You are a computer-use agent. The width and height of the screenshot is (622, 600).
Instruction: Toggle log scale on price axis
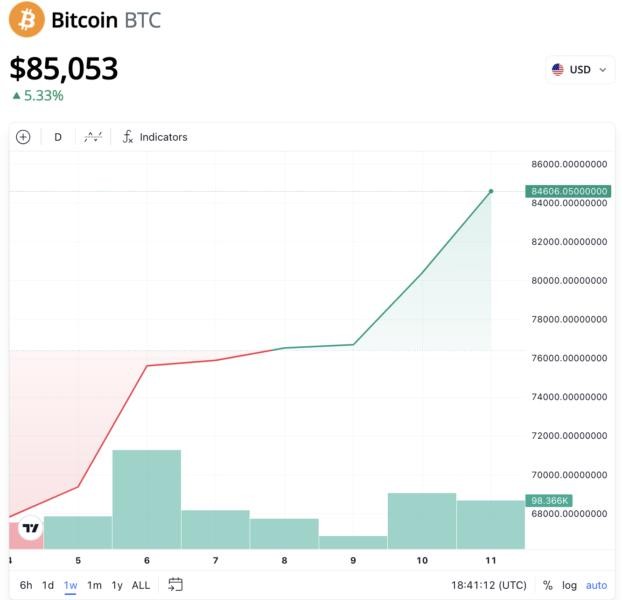(x=570, y=585)
